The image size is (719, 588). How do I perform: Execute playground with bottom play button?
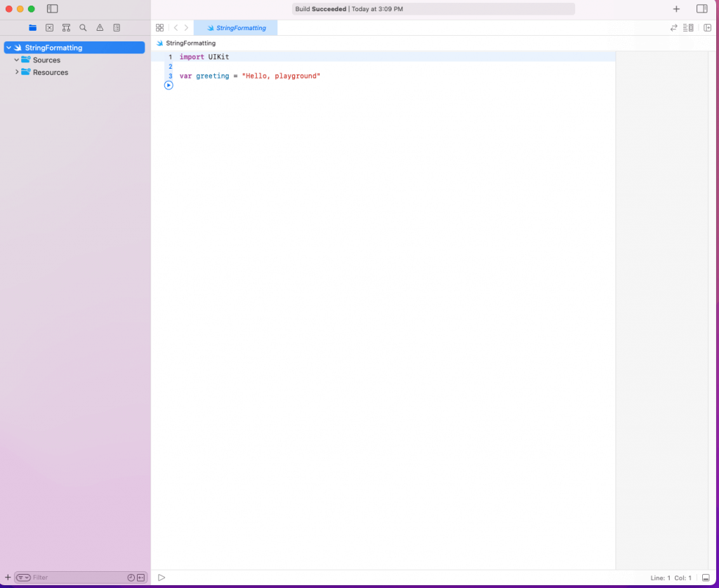[161, 577]
